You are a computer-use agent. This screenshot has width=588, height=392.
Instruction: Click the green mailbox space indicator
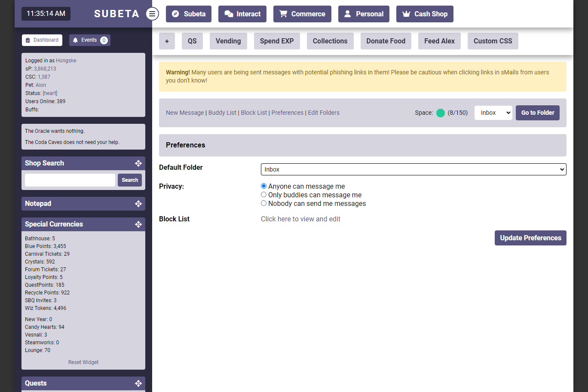441,113
